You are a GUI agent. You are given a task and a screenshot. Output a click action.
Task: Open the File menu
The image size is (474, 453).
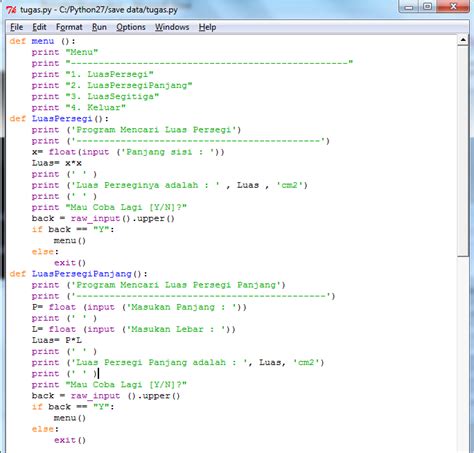tap(16, 27)
